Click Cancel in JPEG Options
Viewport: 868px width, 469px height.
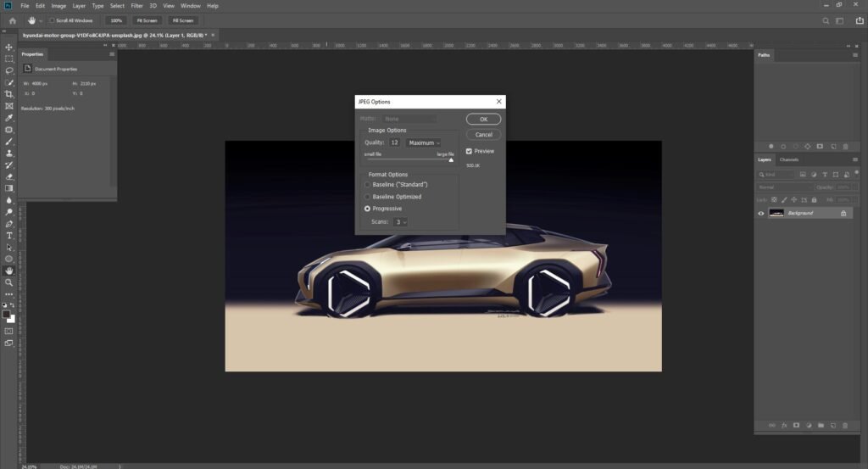[x=483, y=135]
